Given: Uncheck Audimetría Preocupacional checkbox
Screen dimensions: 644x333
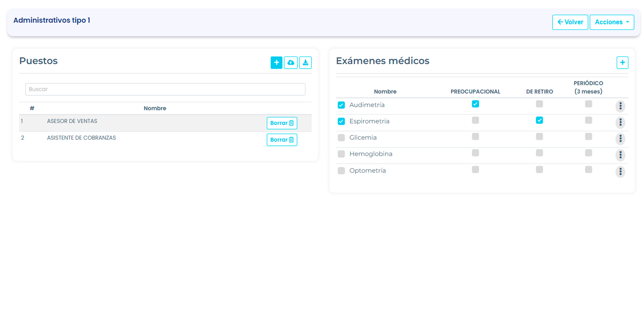Looking at the screenshot, I should coord(475,104).
